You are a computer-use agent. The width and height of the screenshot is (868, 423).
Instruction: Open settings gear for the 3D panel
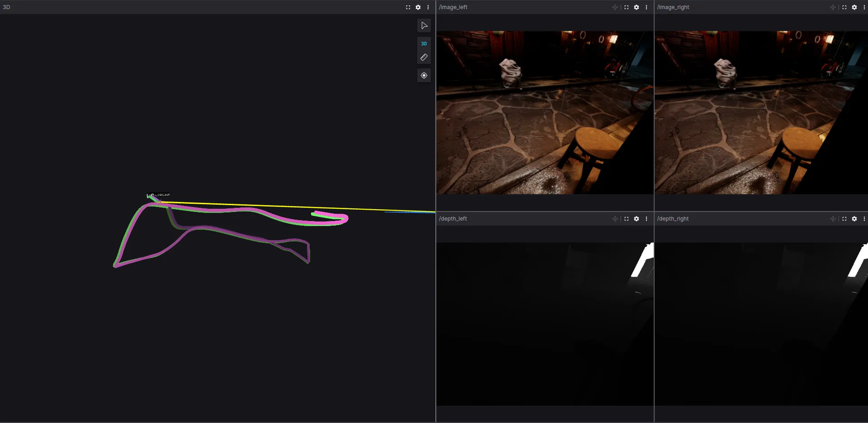coord(418,7)
